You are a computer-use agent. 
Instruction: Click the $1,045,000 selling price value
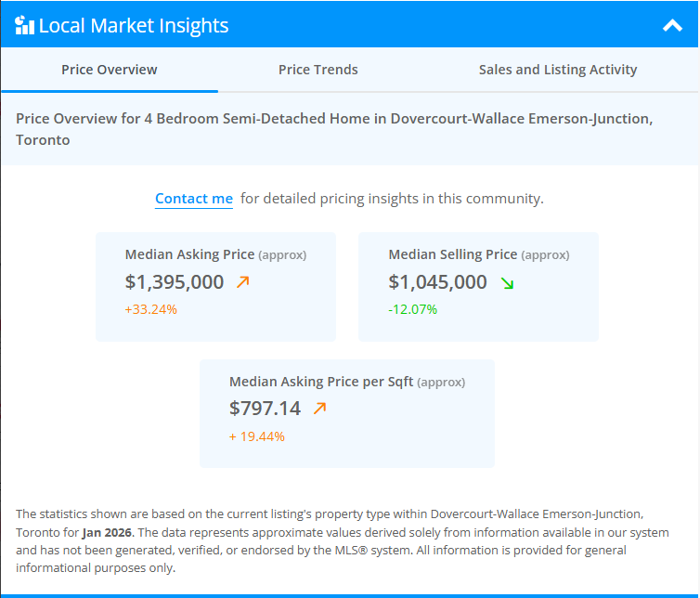(437, 282)
